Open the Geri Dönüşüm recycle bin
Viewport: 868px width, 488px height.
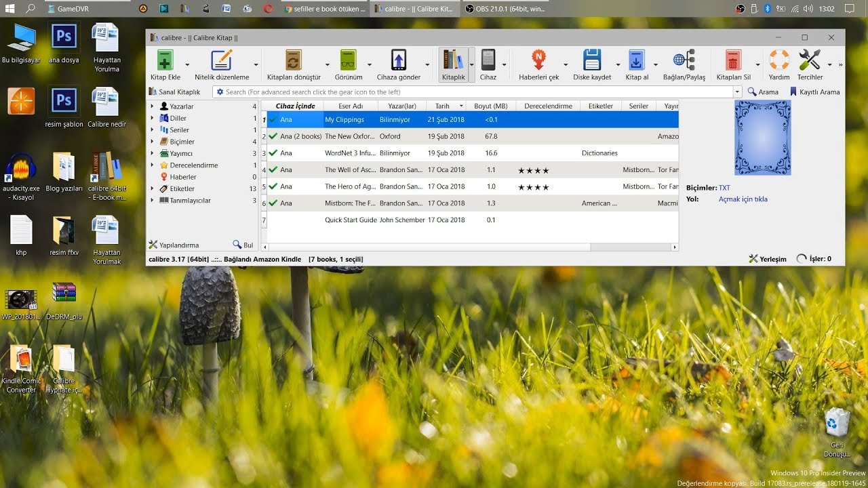(837, 434)
